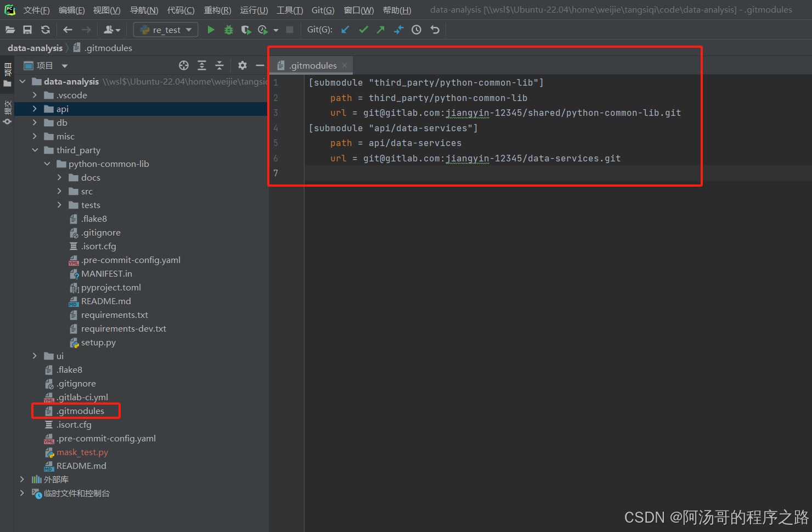
Task: Open Git history with the clock icon
Action: tap(416, 30)
